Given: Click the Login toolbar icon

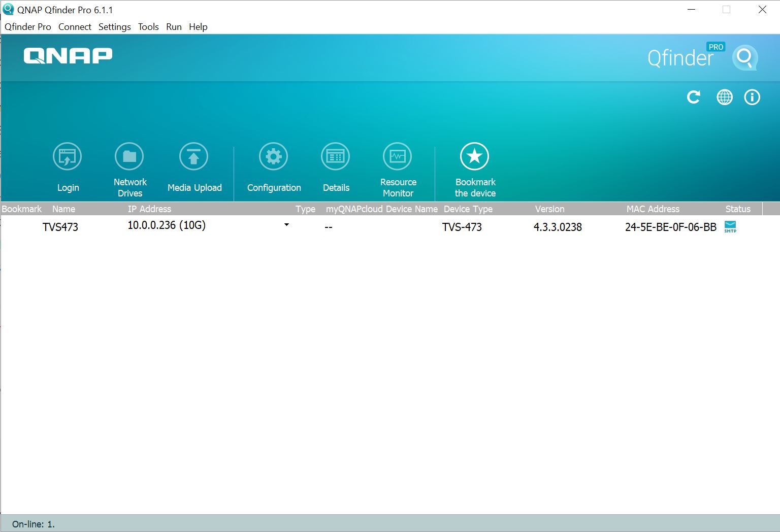Looking at the screenshot, I should (68, 157).
